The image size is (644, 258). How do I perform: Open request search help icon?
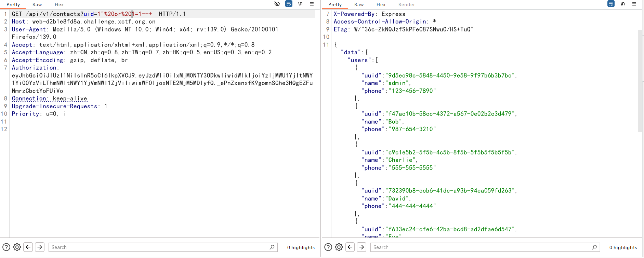[6, 247]
